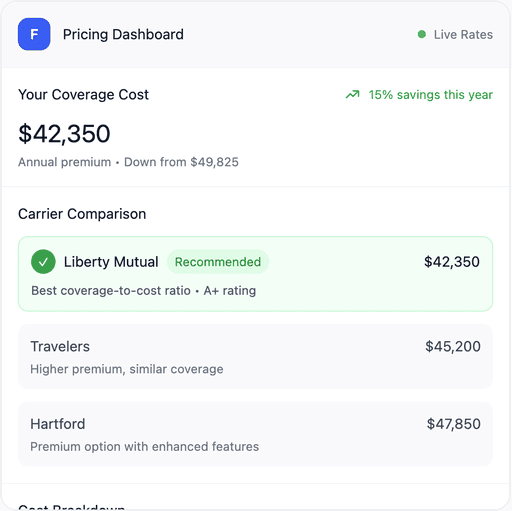Click the Down from $49,825 text
Image resolution: width=512 pixels, height=511 pixels.
point(181,162)
